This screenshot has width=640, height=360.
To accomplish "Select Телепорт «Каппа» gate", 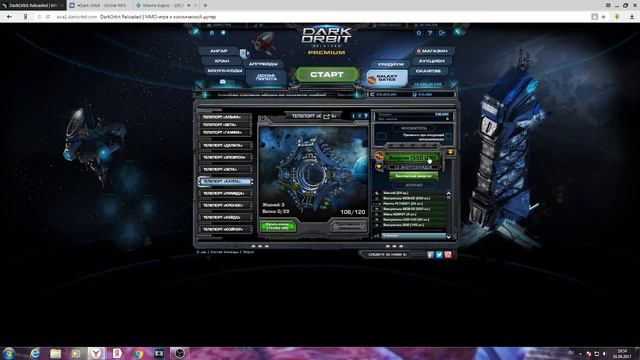I will pyautogui.click(x=225, y=181).
